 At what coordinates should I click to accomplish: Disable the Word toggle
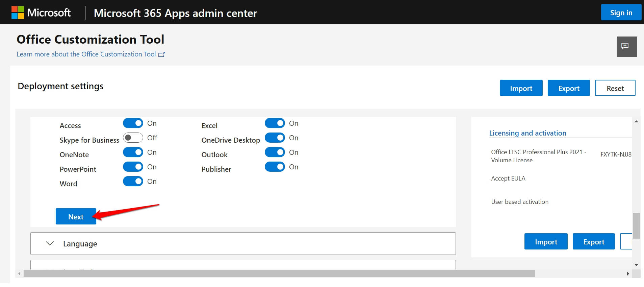pyautogui.click(x=133, y=181)
